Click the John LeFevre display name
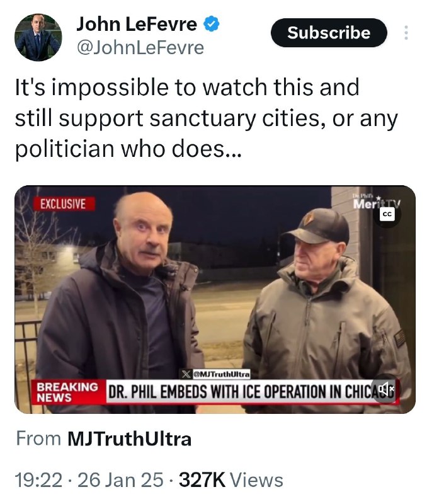The image size is (427, 504). (x=137, y=25)
